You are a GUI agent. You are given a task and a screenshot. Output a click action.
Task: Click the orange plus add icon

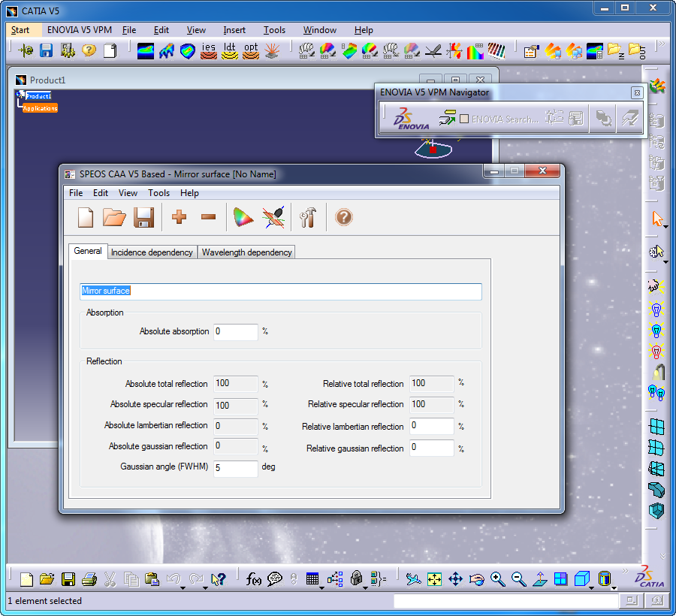pyautogui.click(x=179, y=217)
